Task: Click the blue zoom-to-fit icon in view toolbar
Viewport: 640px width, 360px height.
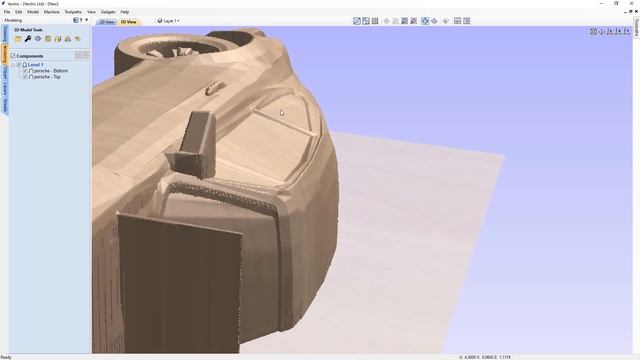Action: pos(425,21)
